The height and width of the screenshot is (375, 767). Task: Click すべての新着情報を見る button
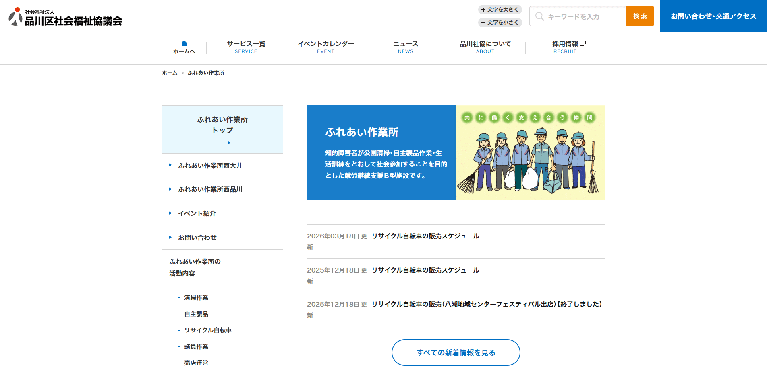(455, 353)
